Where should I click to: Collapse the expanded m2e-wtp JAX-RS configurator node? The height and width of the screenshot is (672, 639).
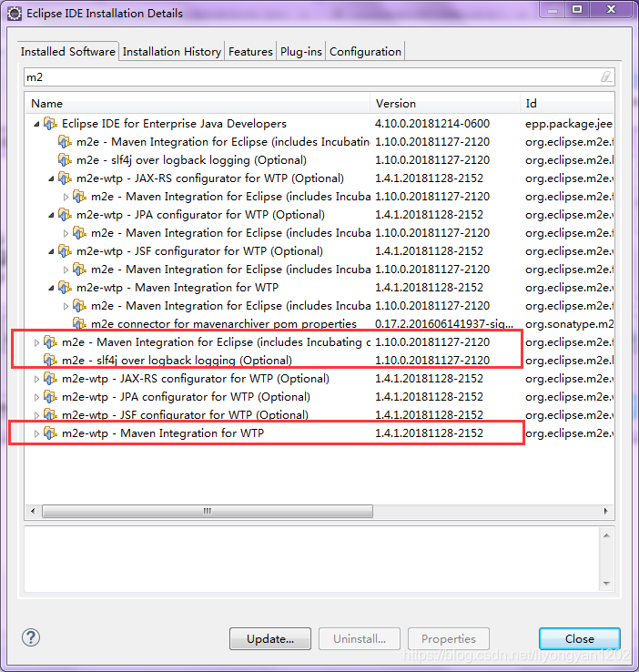click(51, 178)
